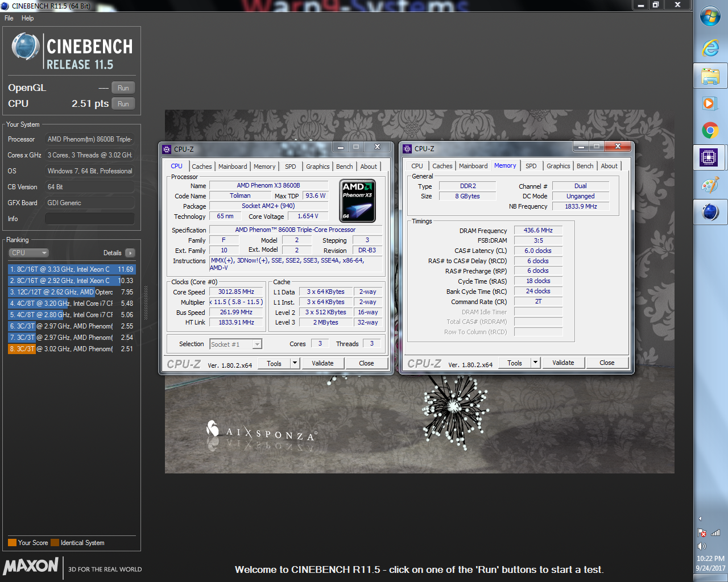Click the Processor field AMD Phenom 8600B
The height and width of the screenshot is (582, 728).
tap(90, 139)
